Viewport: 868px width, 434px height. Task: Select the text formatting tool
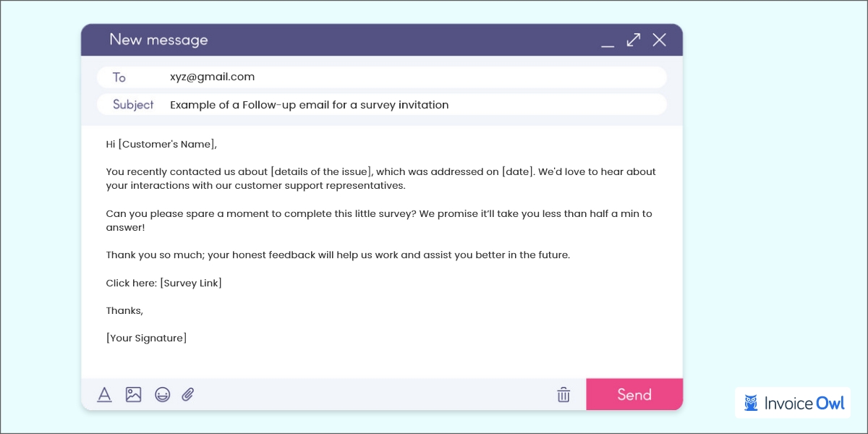point(105,394)
